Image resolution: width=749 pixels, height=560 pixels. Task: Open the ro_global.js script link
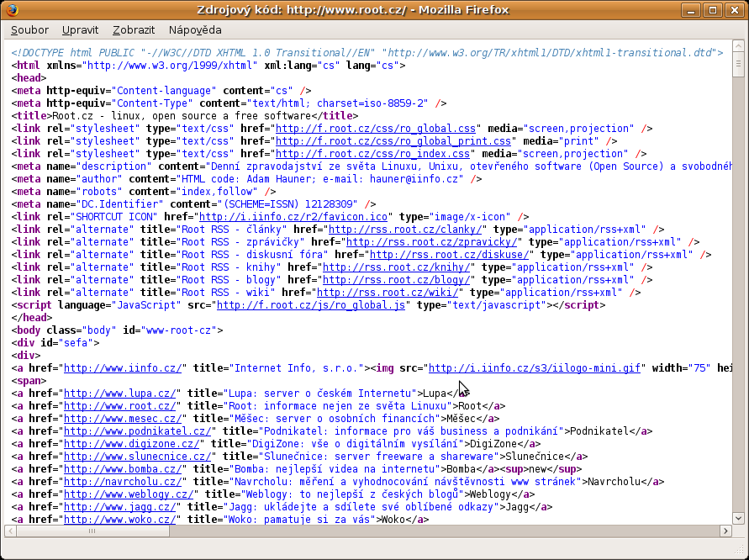point(311,305)
